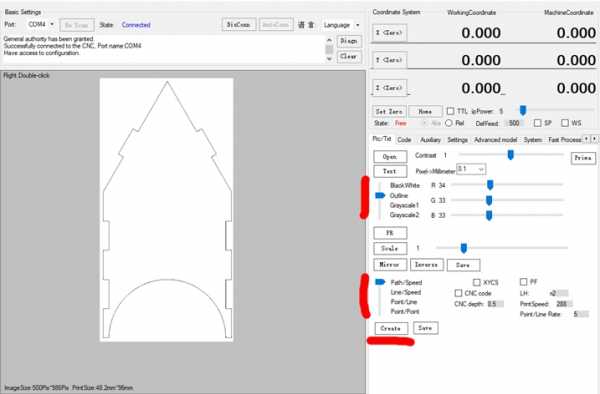Click the Z Zero button

click(x=390, y=88)
